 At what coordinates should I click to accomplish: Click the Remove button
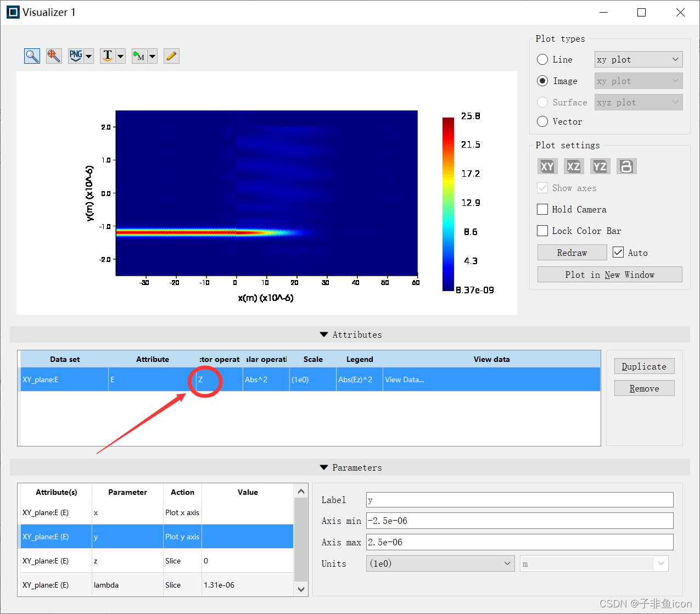[x=644, y=388]
